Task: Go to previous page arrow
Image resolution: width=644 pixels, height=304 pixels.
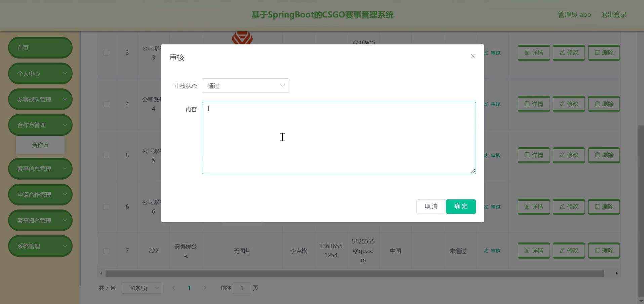Action: tap(174, 288)
